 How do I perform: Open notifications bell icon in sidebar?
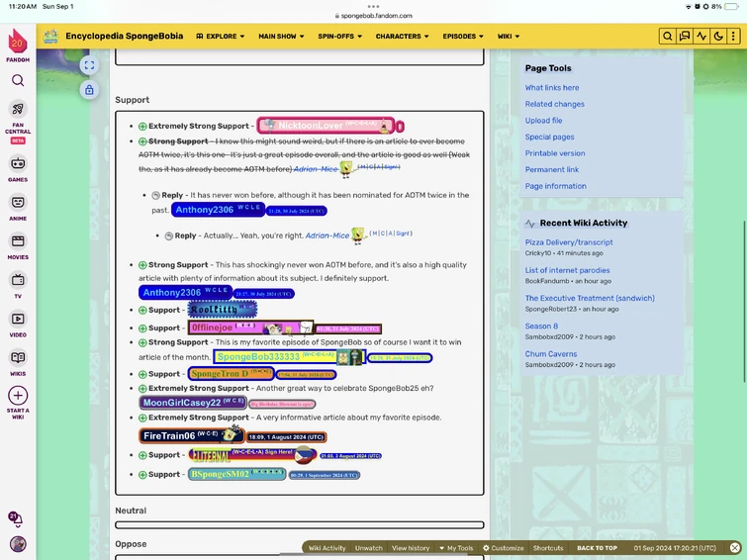click(16, 519)
